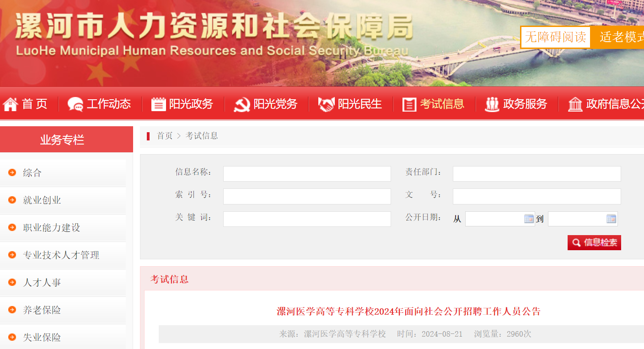
Task: Click the 浏览量：2960次 view count text
Action: click(503, 334)
